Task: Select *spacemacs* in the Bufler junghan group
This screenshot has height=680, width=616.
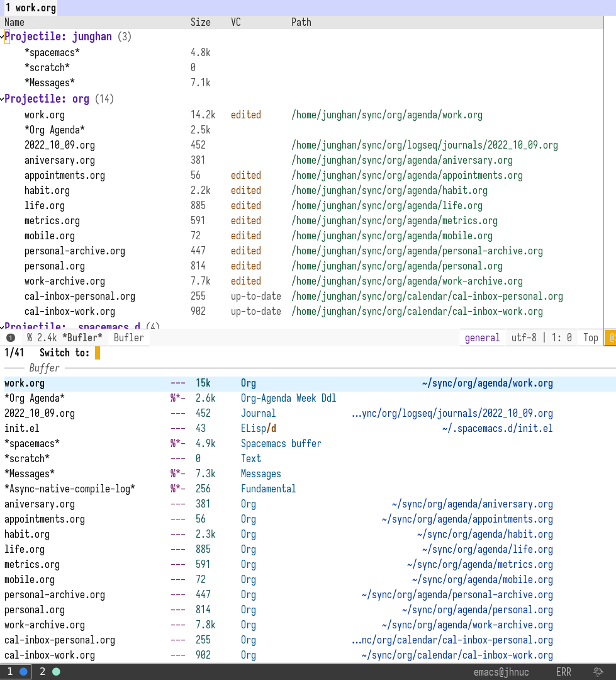Action: [x=52, y=52]
